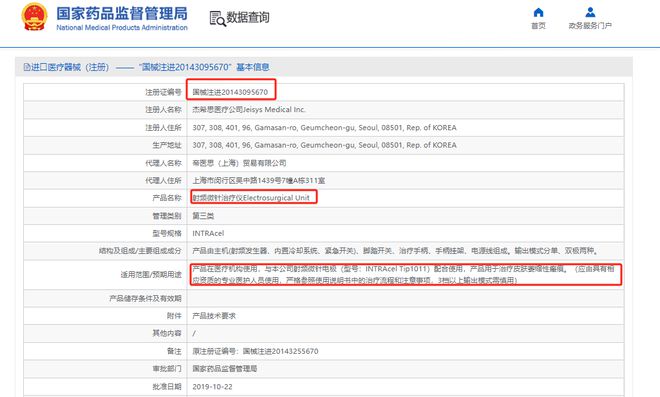This screenshot has height=397, width=660.
Task: Click the document icon before 进口医疗器械
Action: [x=27, y=67]
